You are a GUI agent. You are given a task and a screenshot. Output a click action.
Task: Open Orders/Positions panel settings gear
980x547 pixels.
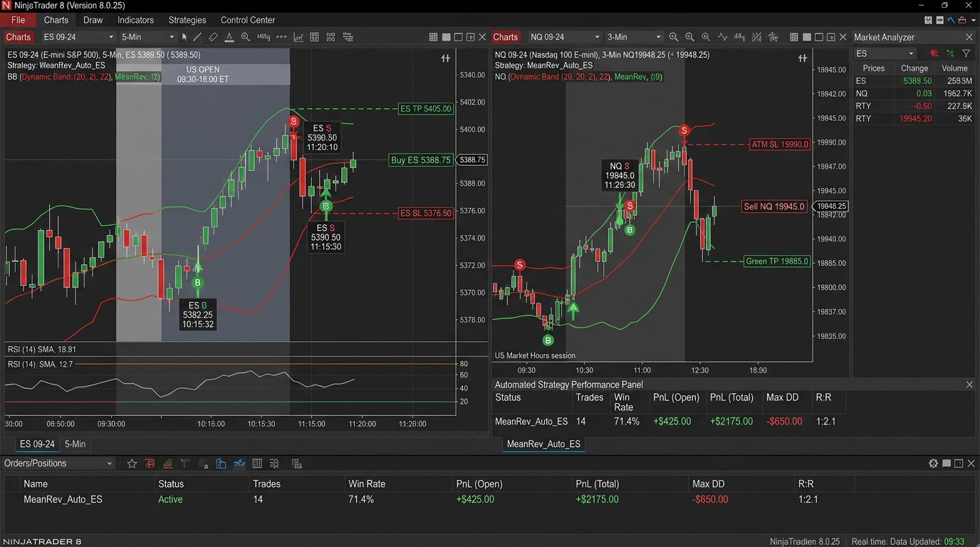click(x=934, y=464)
